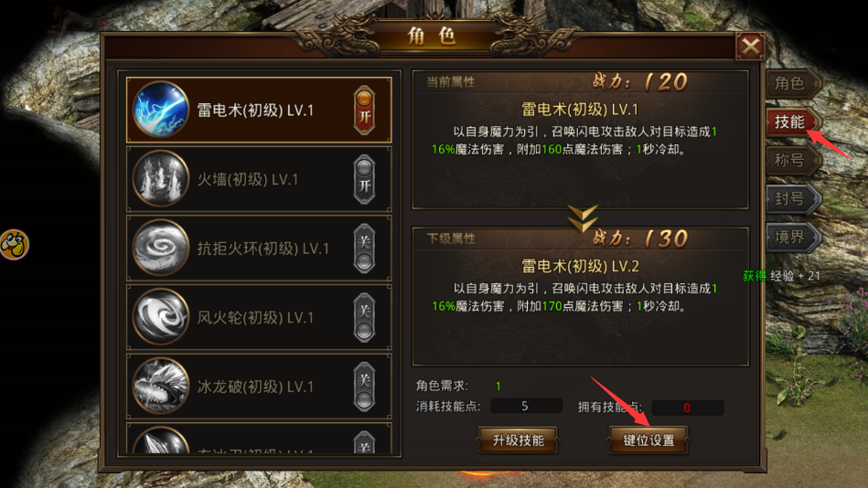Turn on the 抗拒火环 关 switch

[364, 249]
